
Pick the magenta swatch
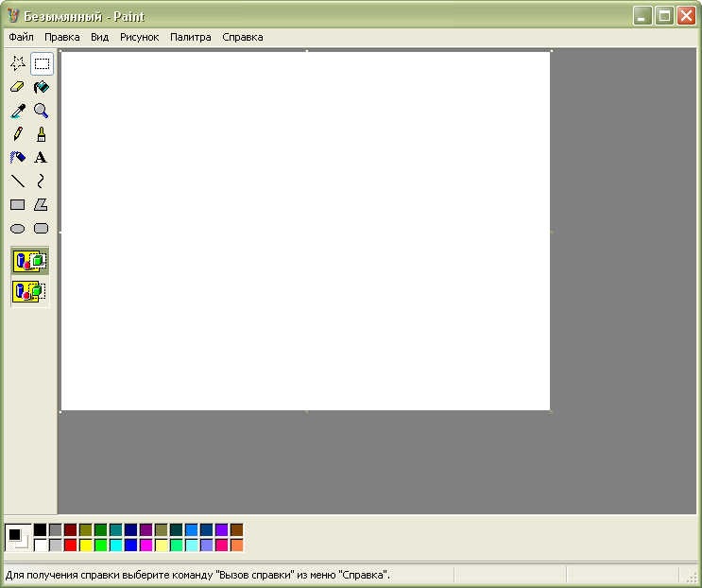click(x=146, y=545)
